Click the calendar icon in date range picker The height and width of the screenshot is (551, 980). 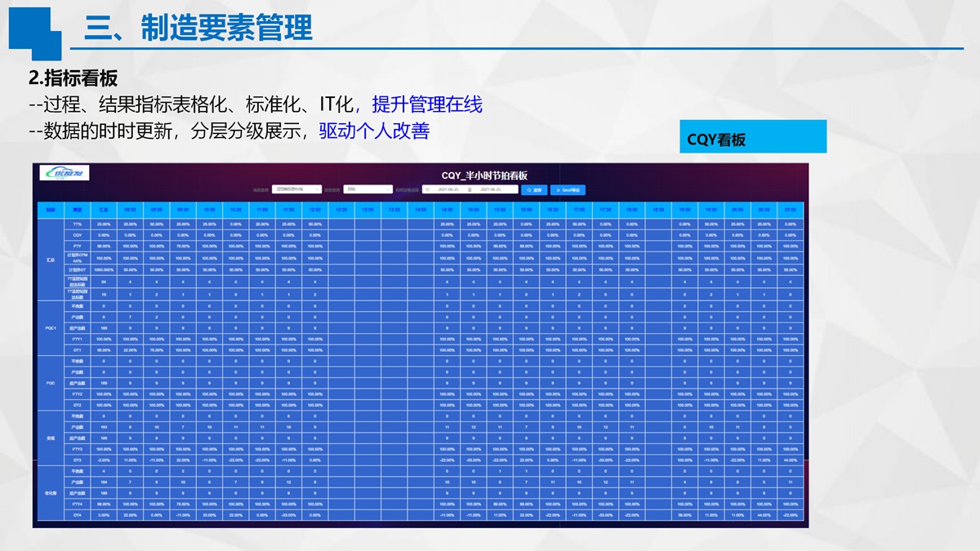coord(427,189)
